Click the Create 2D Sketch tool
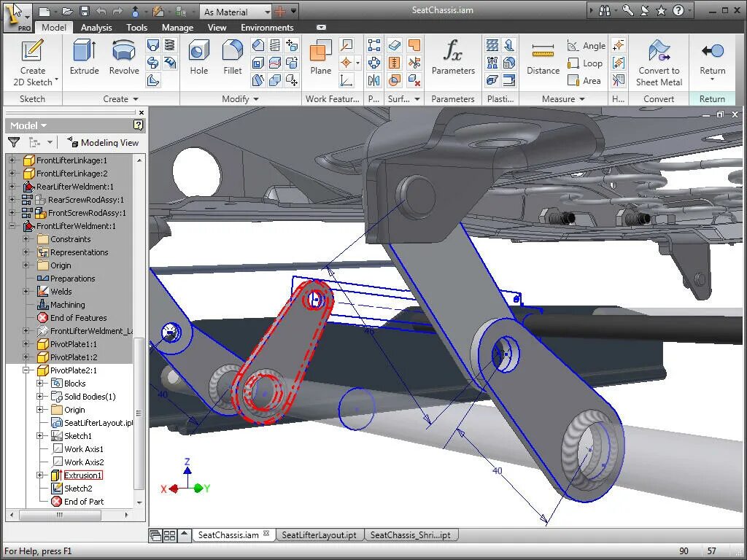This screenshot has width=747, height=560. (32, 63)
